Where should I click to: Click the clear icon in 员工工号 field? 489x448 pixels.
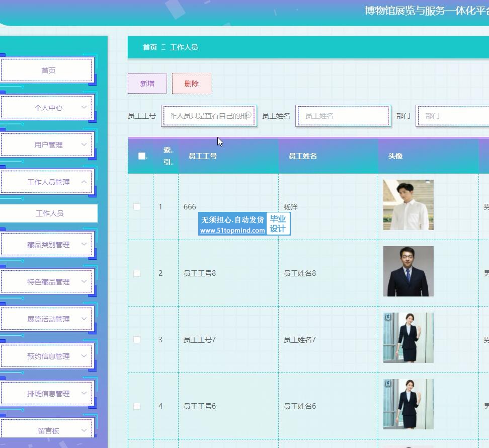(249, 115)
